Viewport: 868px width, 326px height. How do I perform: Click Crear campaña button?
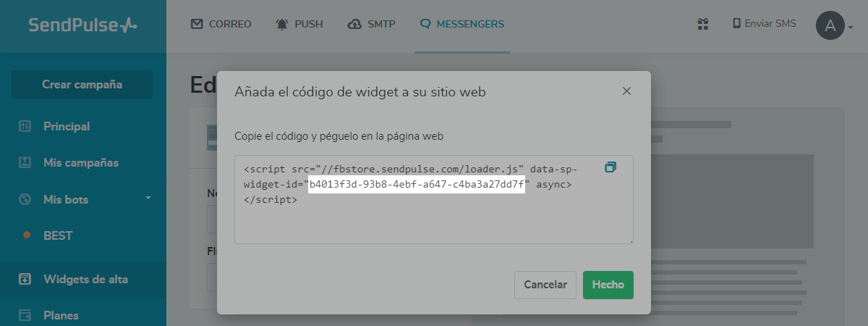click(x=82, y=84)
